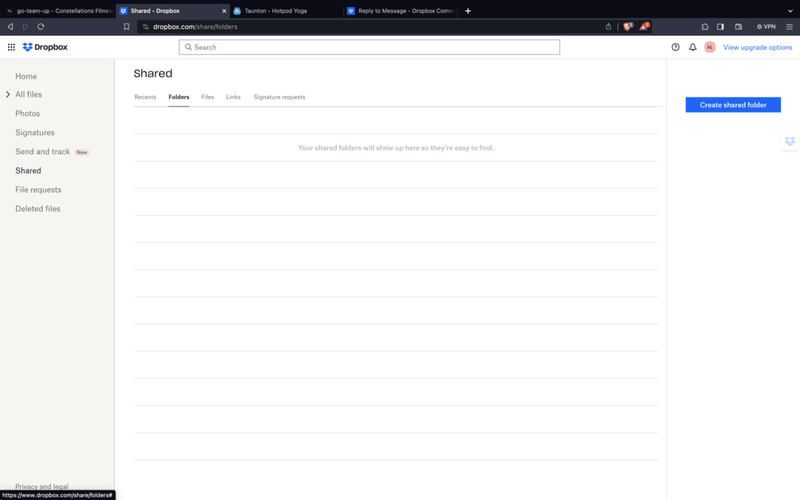Click the browser forward arrow
Screen dimensions: 800x500
click(x=26, y=27)
